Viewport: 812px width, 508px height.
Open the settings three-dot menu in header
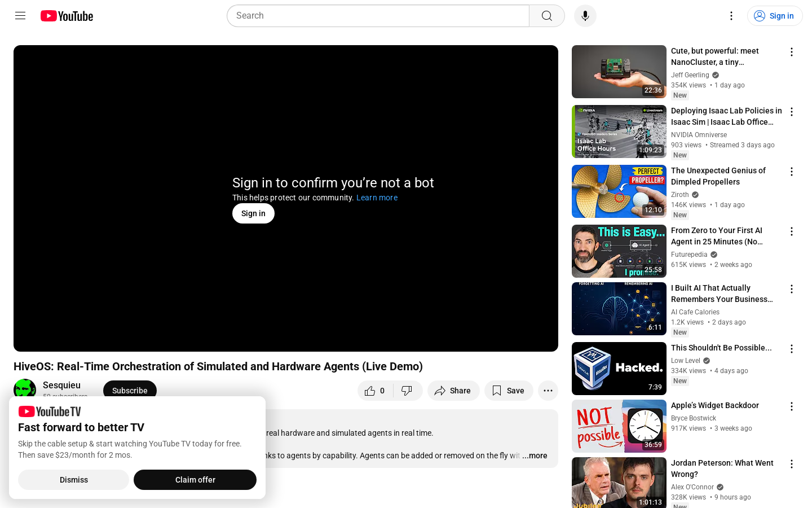(731, 16)
